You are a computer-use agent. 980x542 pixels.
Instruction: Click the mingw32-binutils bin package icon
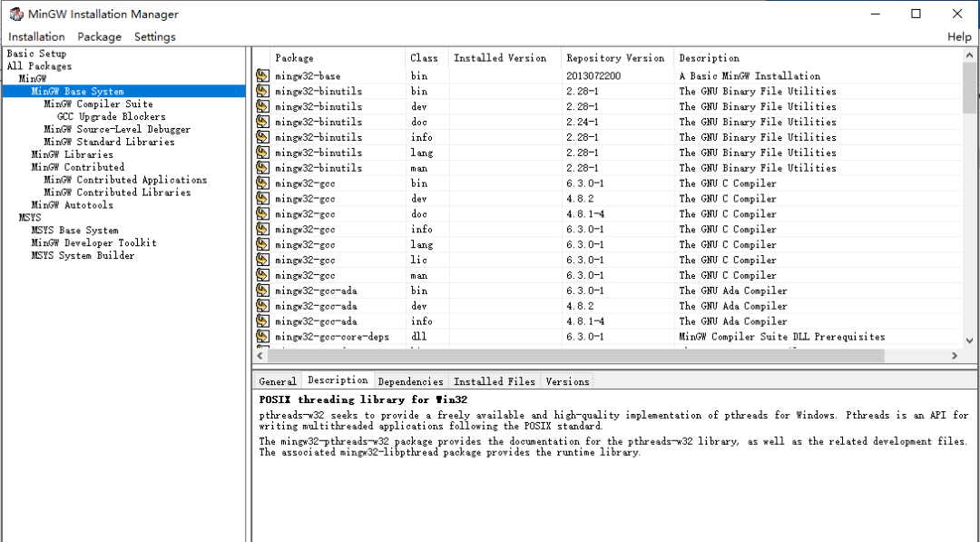[x=262, y=91]
